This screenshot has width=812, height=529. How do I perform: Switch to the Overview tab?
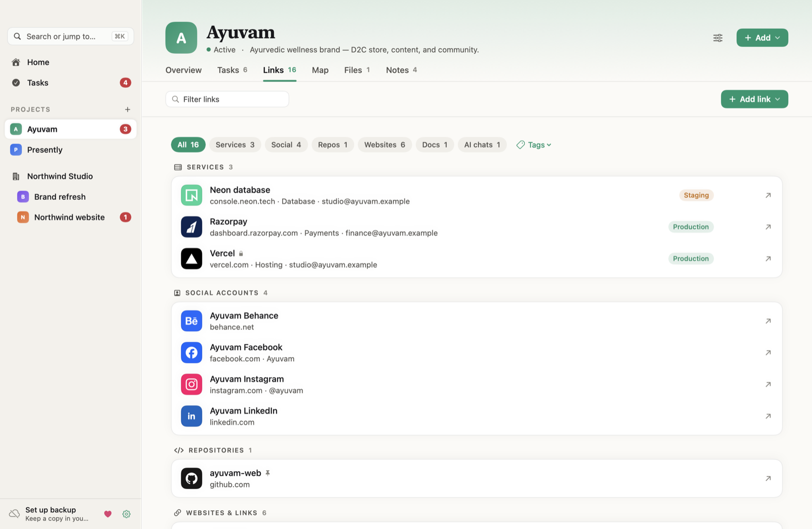pyautogui.click(x=183, y=70)
